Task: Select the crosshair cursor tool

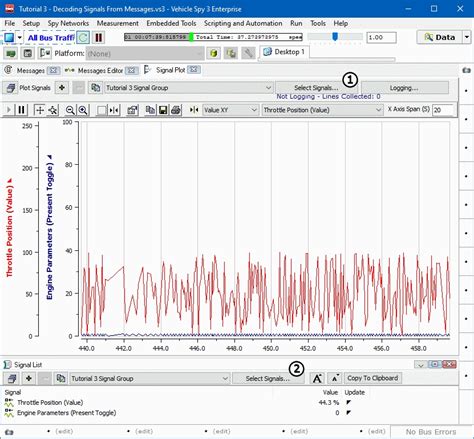Action: point(40,110)
